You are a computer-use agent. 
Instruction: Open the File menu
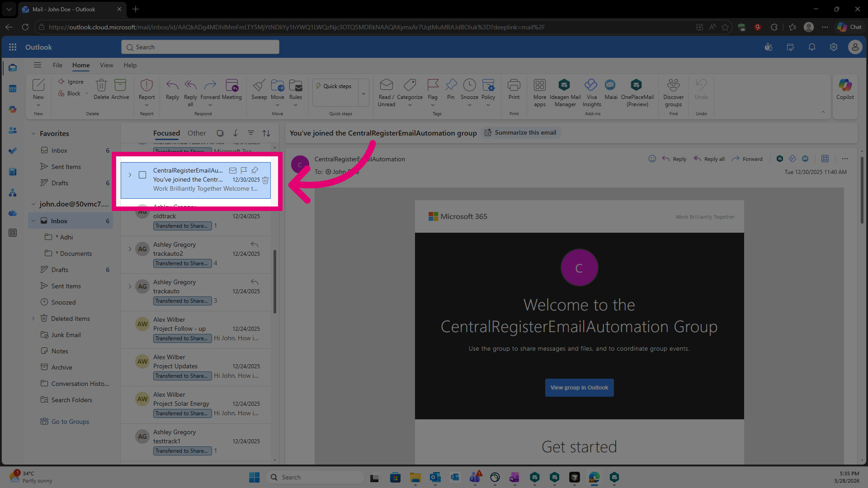click(x=57, y=65)
